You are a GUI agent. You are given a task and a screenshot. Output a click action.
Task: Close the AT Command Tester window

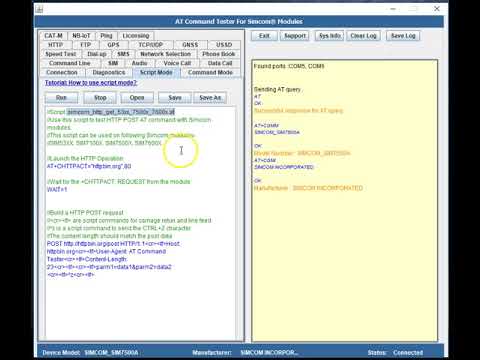click(437, 9)
